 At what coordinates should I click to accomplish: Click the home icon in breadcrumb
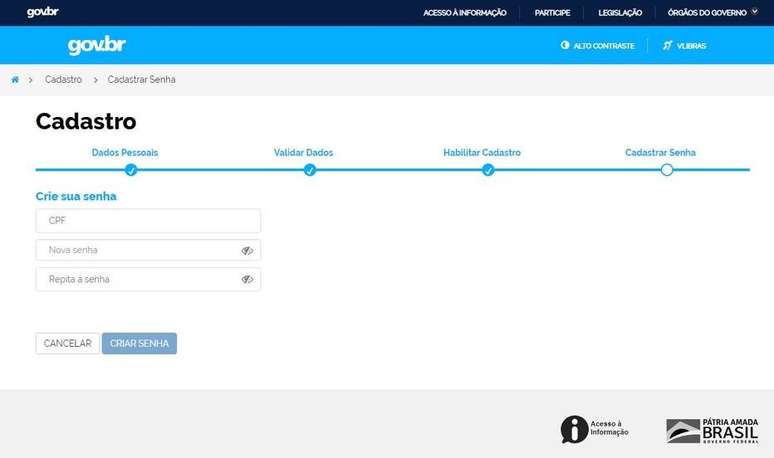pyautogui.click(x=15, y=80)
